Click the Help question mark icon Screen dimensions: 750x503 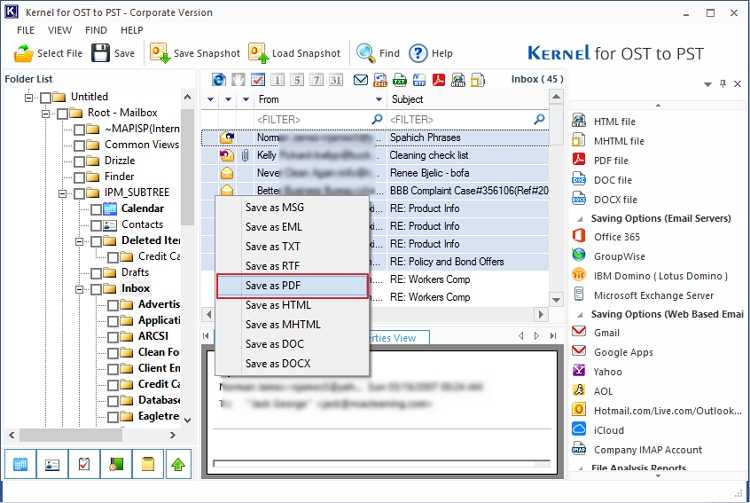click(x=418, y=53)
